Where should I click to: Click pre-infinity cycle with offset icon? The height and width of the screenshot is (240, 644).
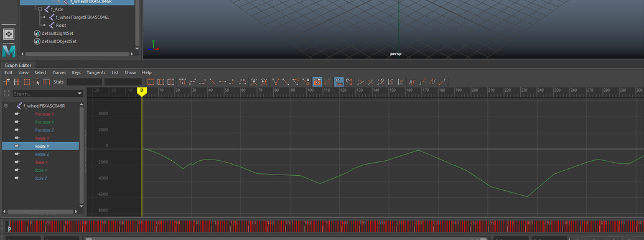422,82
